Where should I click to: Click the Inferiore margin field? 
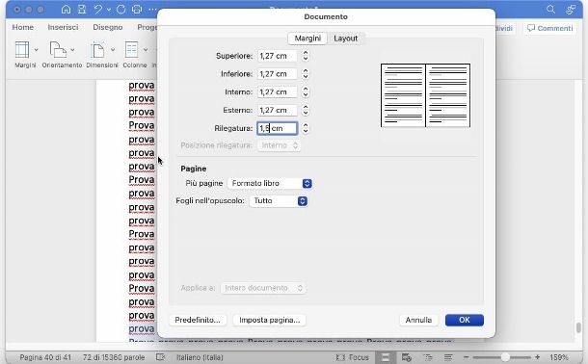click(277, 74)
